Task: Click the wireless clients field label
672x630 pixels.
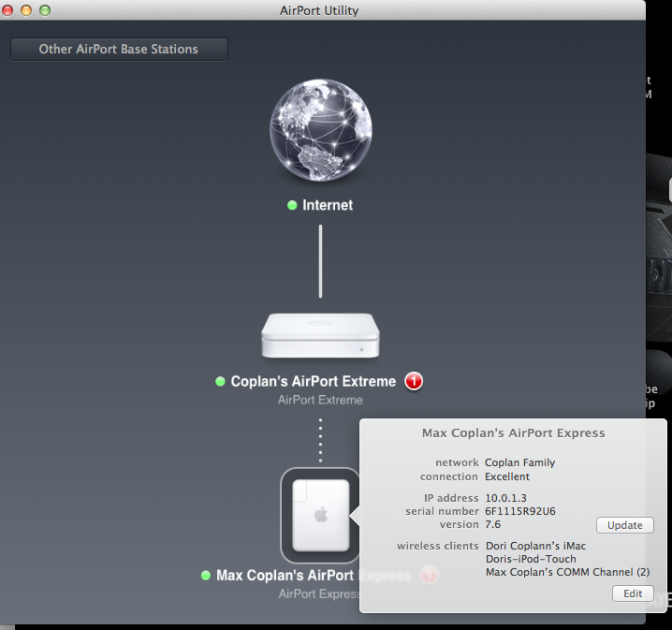Action: [438, 546]
